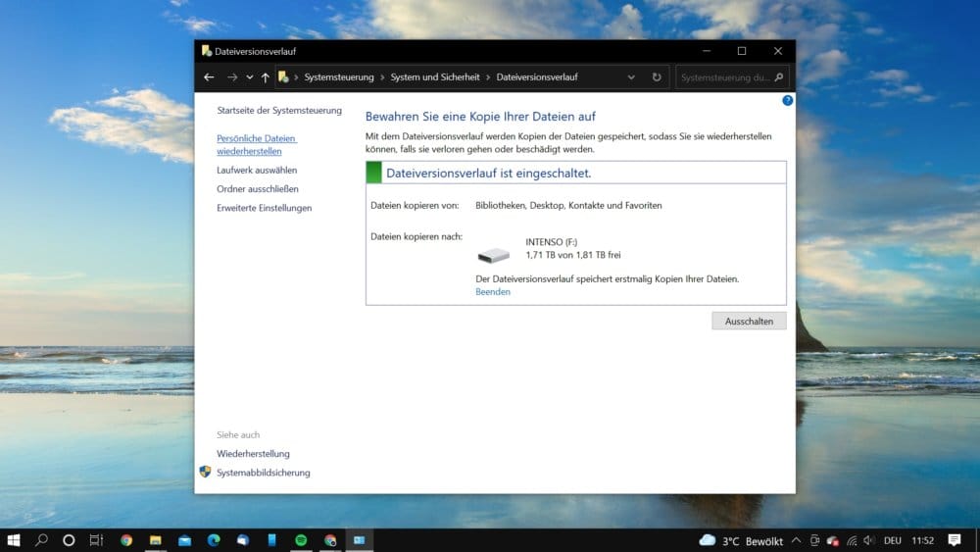This screenshot has height=552, width=980.
Task: Launch Microsoft Edge from taskbar
Action: (214, 540)
